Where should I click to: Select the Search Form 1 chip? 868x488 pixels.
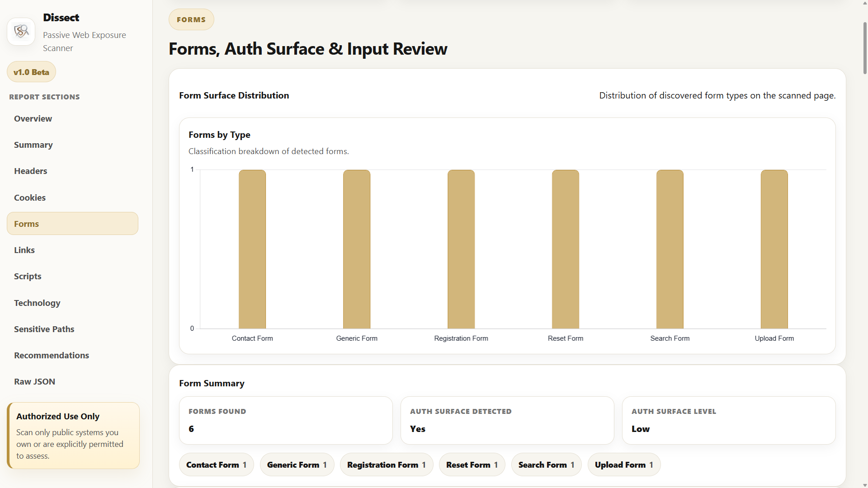pyautogui.click(x=547, y=465)
